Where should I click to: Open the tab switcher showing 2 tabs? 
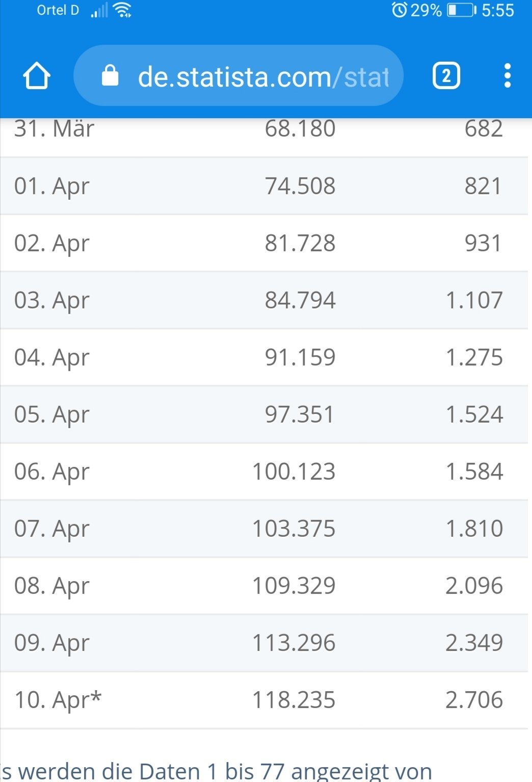(x=446, y=76)
